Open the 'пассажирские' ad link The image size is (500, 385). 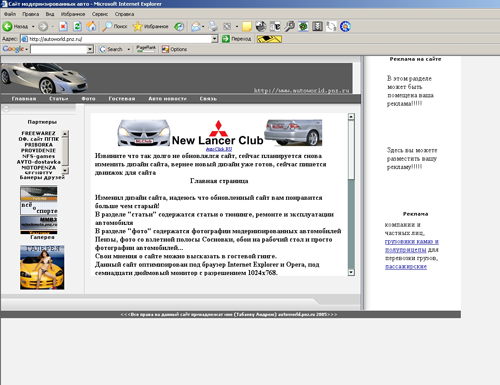[406, 266]
